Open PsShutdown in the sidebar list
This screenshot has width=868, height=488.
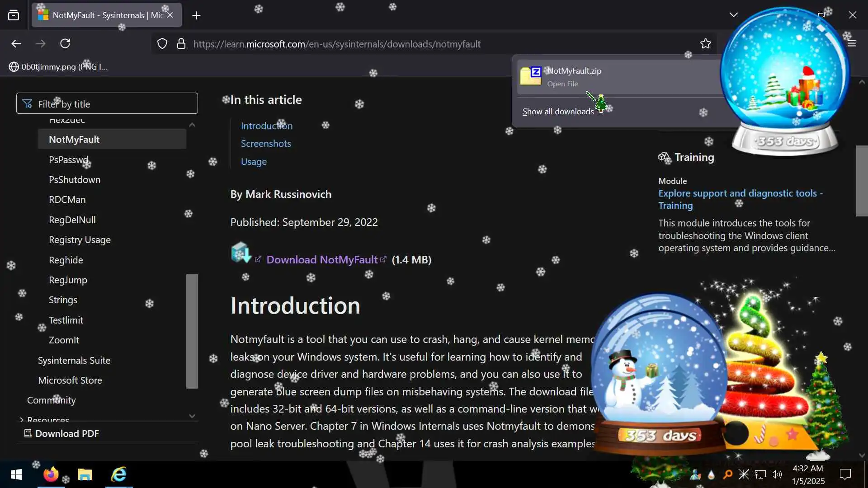[75, 179]
